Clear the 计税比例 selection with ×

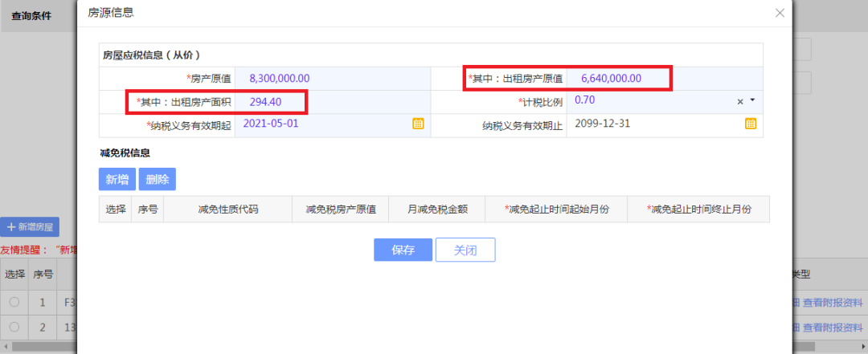point(740,101)
